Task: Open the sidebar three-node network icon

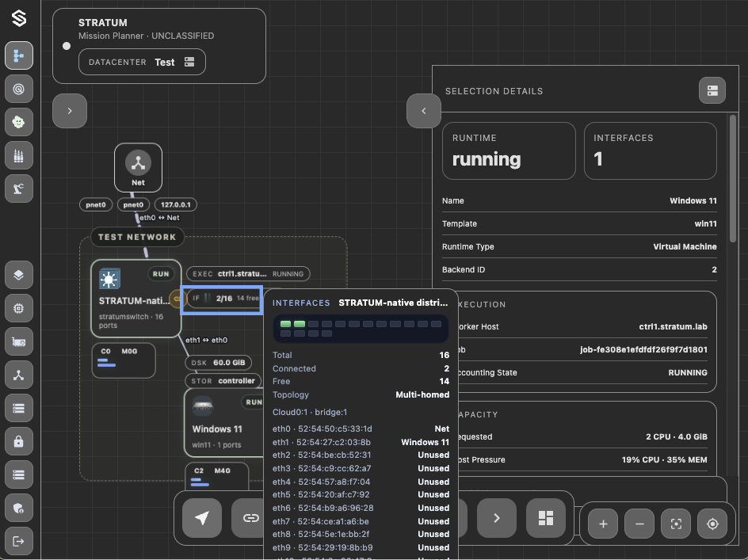Action: point(19,375)
